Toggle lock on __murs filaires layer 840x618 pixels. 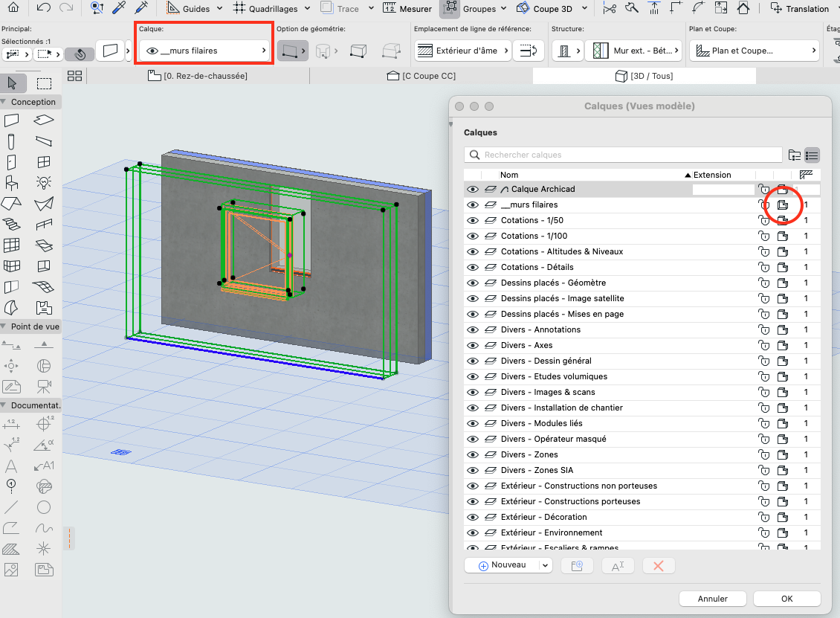(764, 205)
